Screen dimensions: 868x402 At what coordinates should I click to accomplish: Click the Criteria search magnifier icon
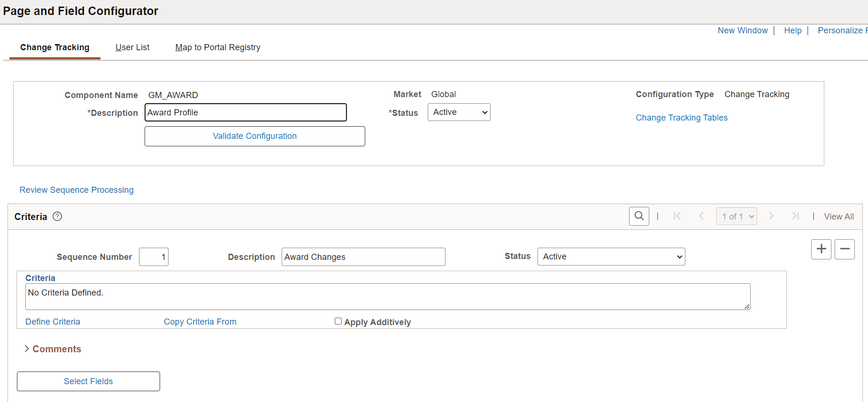(x=639, y=216)
